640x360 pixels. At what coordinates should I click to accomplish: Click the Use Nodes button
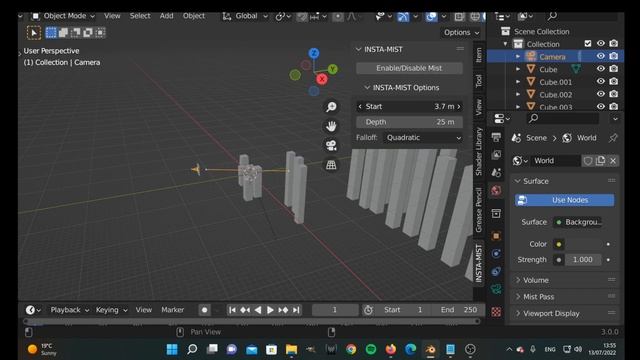click(x=565, y=200)
